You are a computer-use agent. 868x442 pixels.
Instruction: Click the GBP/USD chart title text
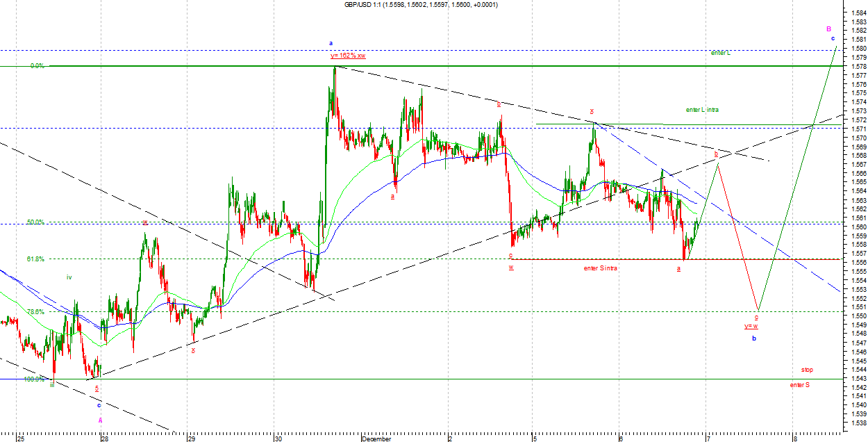421,5
